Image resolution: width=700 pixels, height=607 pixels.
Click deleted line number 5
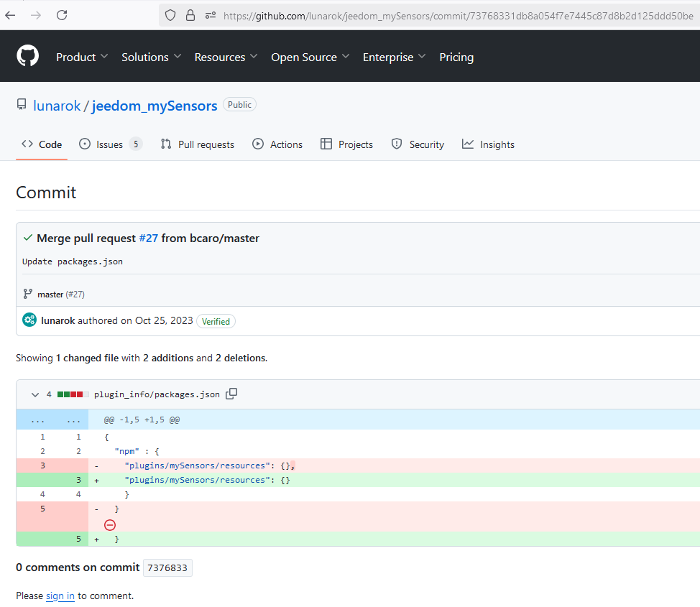43,509
